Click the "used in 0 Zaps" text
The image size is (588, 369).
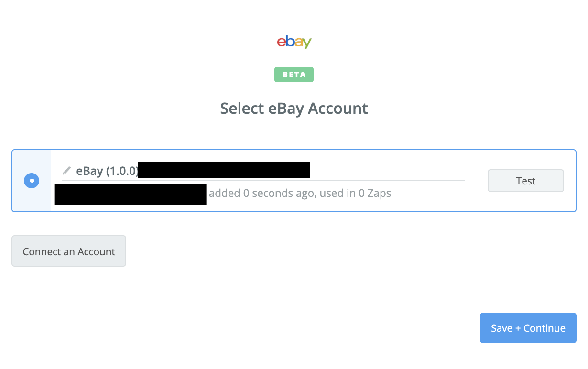pos(355,194)
